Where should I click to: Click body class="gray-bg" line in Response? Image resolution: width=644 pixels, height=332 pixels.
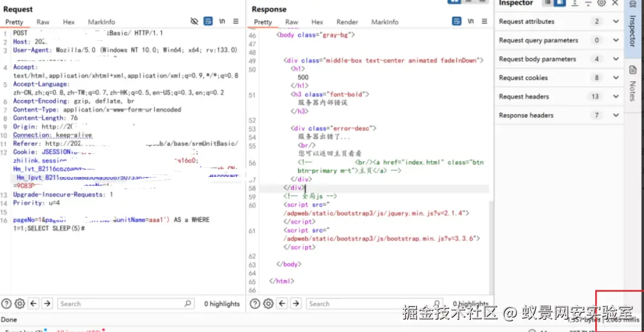coord(316,35)
